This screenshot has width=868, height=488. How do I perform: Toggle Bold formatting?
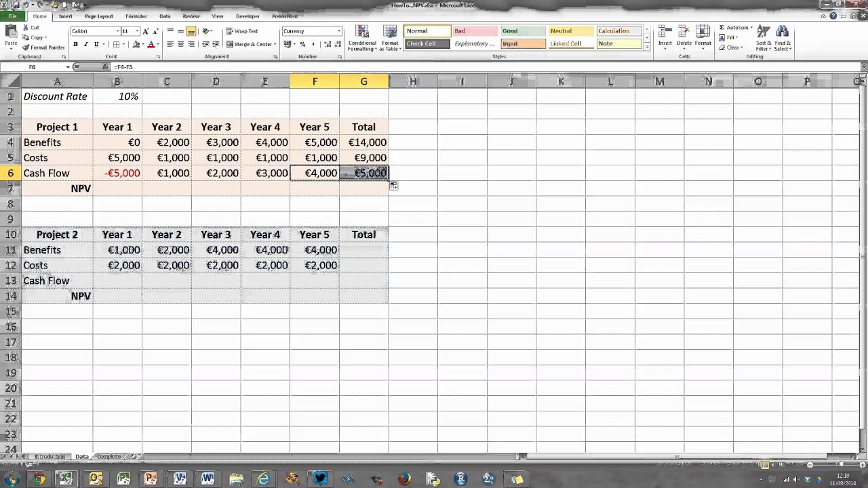coord(75,44)
